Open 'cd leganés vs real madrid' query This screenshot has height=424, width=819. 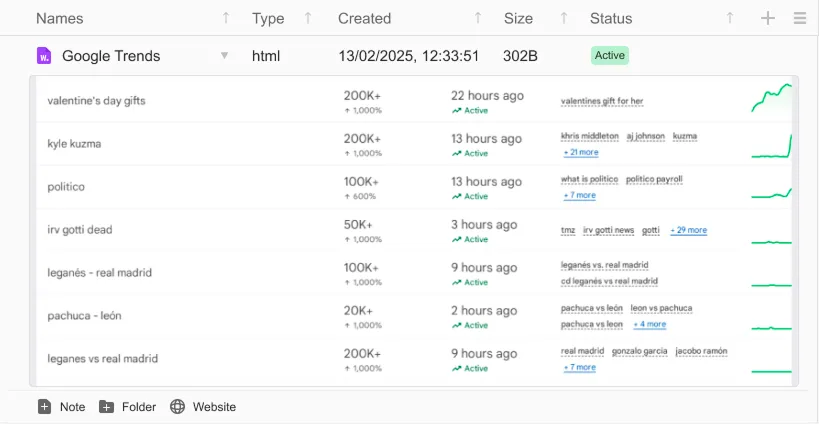coord(609,281)
